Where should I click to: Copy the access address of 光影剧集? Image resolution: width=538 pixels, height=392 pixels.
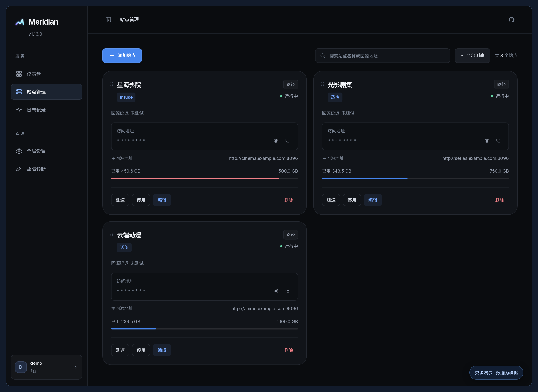tap(498, 141)
